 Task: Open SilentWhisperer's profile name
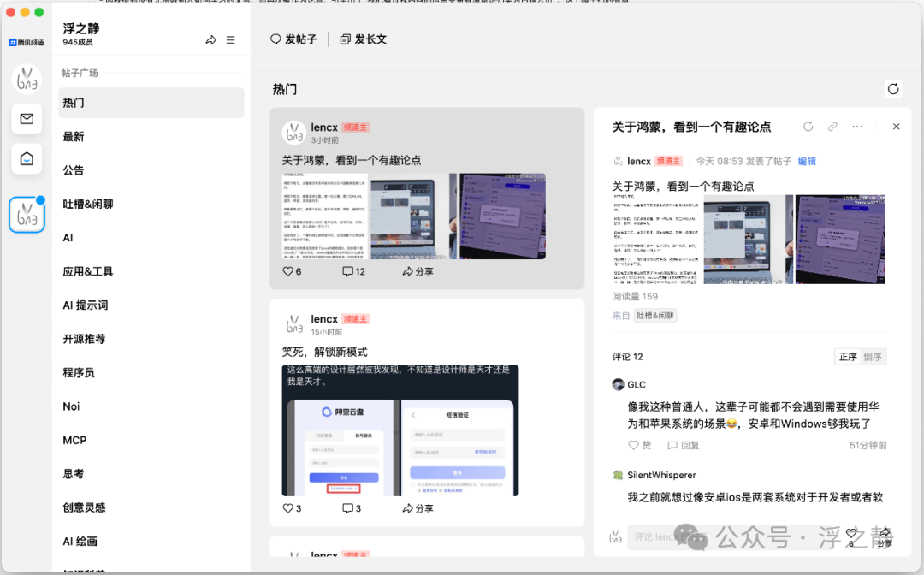coord(661,475)
